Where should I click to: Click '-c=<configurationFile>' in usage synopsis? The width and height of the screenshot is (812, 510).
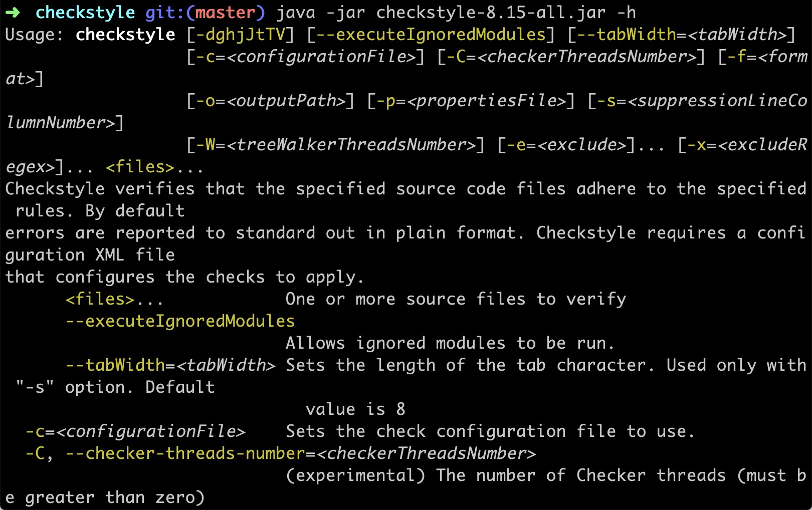[305, 57]
